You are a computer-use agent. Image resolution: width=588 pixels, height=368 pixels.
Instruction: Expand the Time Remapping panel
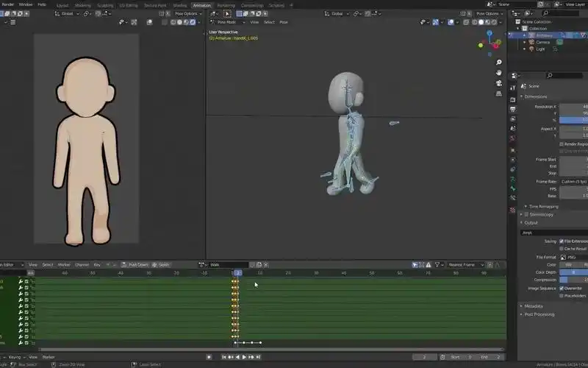pyautogui.click(x=543, y=207)
